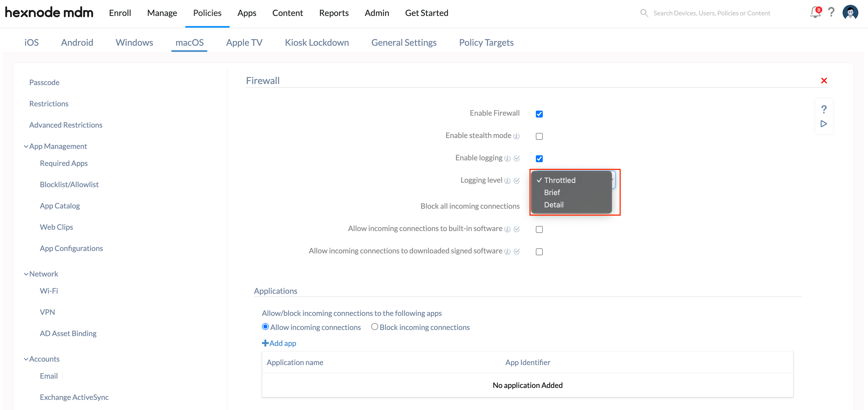The height and width of the screenshot is (410, 868).
Task: Open App Configurations settings
Action: (x=71, y=248)
